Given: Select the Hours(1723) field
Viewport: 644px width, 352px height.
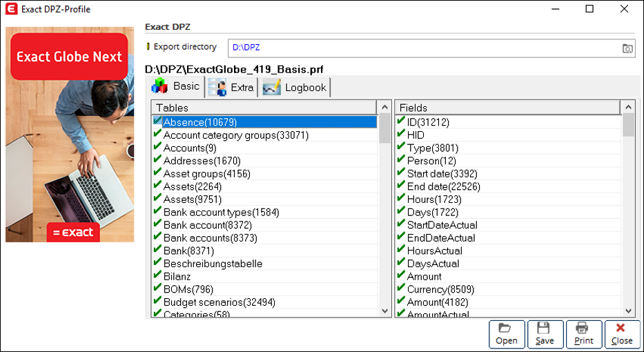Looking at the screenshot, I should click(x=509, y=199).
